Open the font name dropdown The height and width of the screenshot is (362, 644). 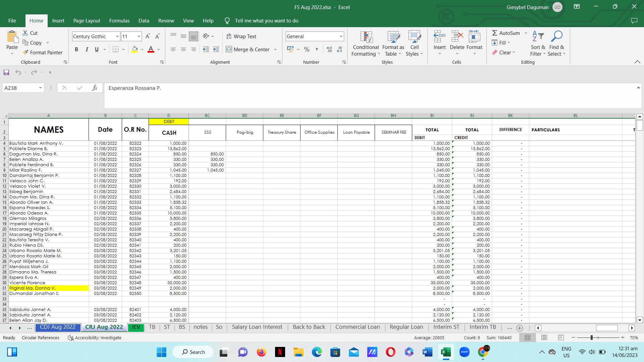click(117, 36)
